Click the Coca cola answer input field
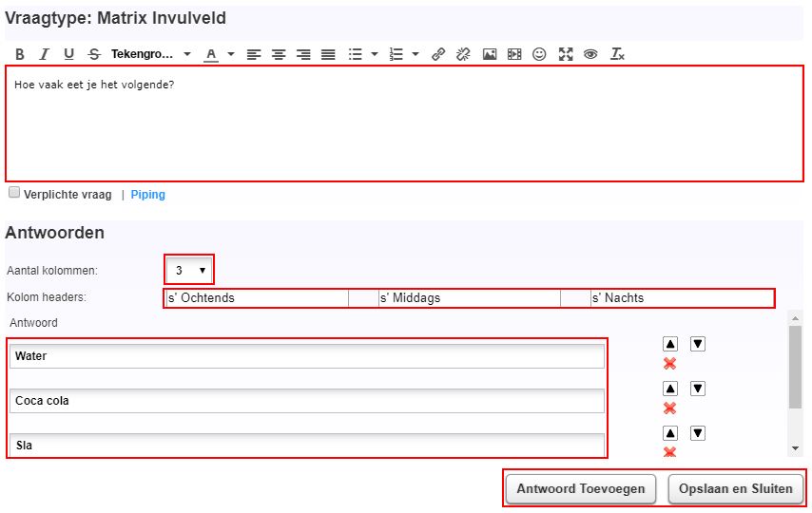The image size is (812, 513). coord(306,401)
